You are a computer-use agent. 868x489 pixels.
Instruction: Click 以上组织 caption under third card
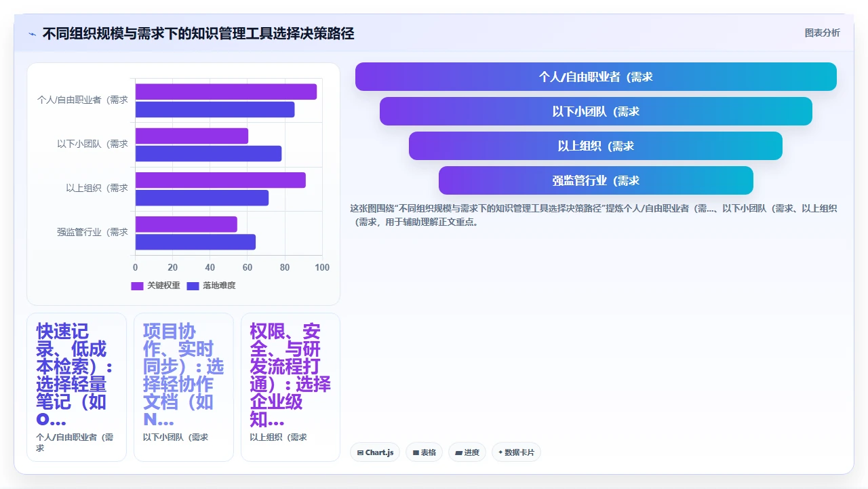coord(279,437)
